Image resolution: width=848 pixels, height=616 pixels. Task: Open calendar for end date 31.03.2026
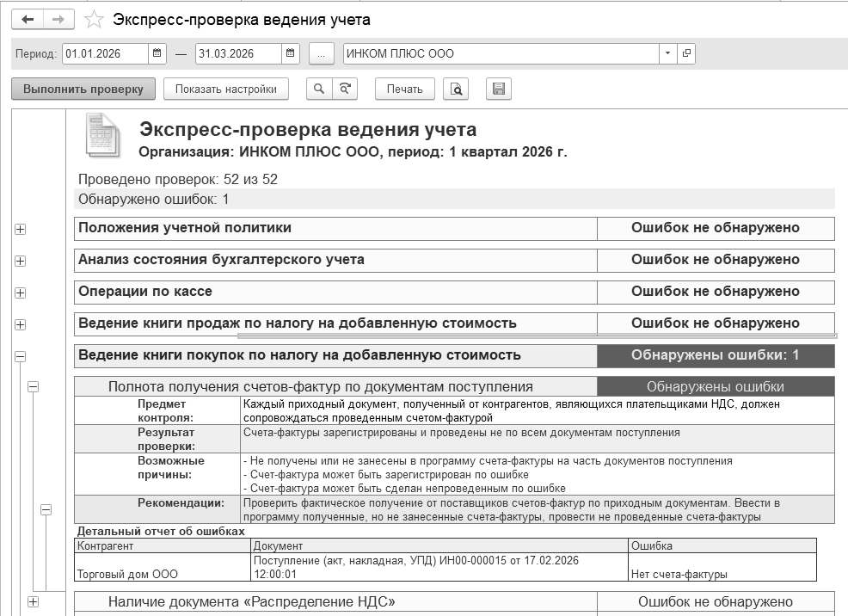291,53
